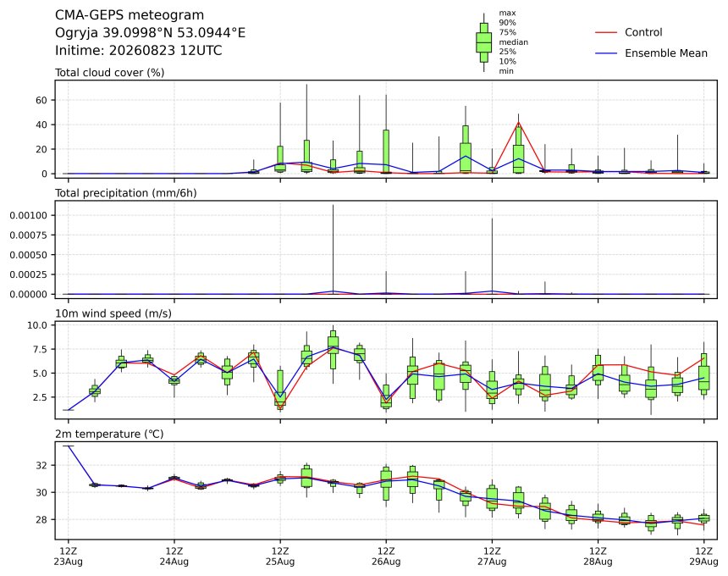Click the boxplot legend icon
728x576 pixels.
[x=484, y=42]
